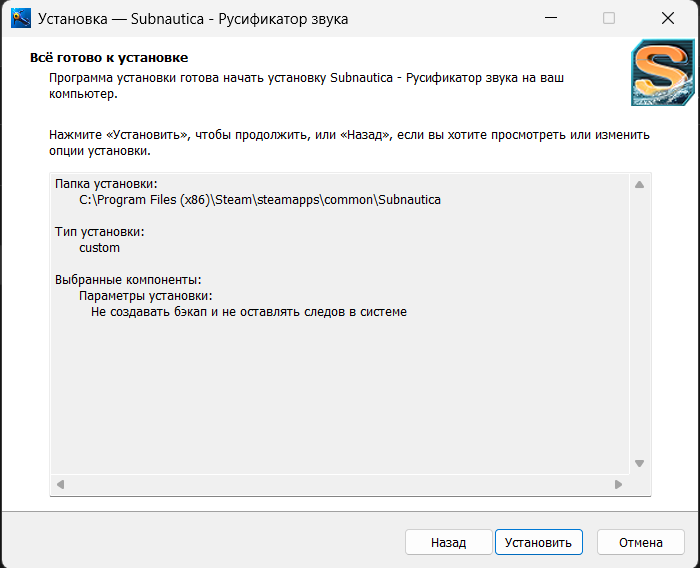Click 'Папка установки:' label
The width and height of the screenshot is (700, 568).
pyautogui.click(x=106, y=184)
